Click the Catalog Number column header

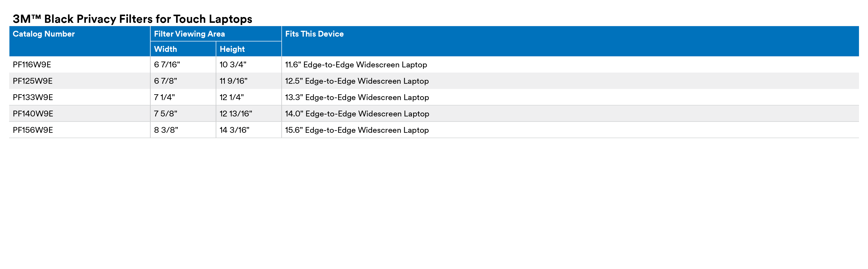(43, 34)
